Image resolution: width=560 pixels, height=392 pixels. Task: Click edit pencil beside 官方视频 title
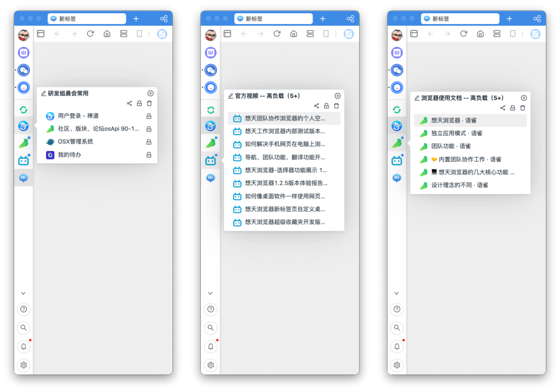pyautogui.click(x=231, y=96)
